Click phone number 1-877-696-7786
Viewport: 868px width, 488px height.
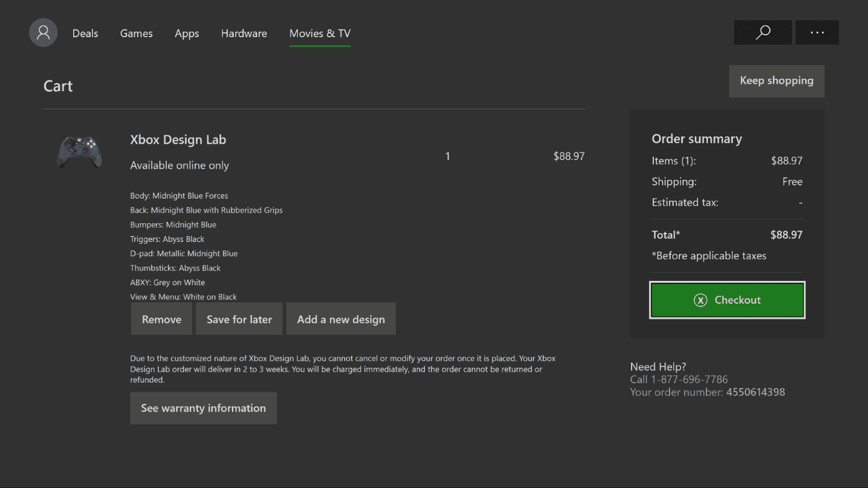coord(689,379)
